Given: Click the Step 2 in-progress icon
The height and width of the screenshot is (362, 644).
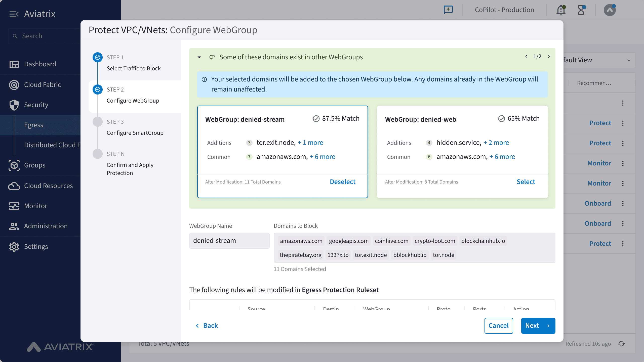Looking at the screenshot, I should 98,89.
